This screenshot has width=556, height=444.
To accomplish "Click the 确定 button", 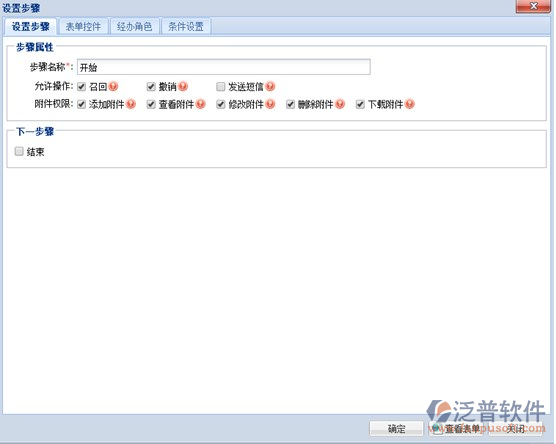I will [396, 429].
